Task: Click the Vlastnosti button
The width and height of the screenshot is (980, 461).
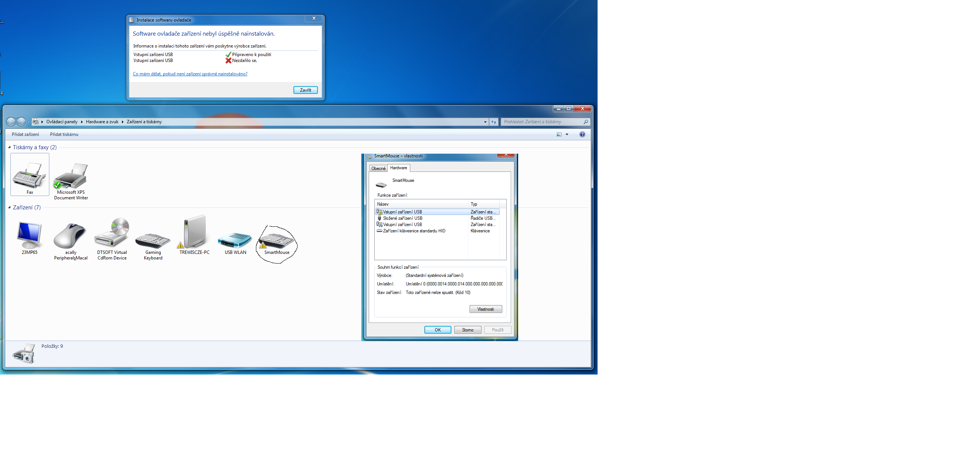Action: point(486,309)
